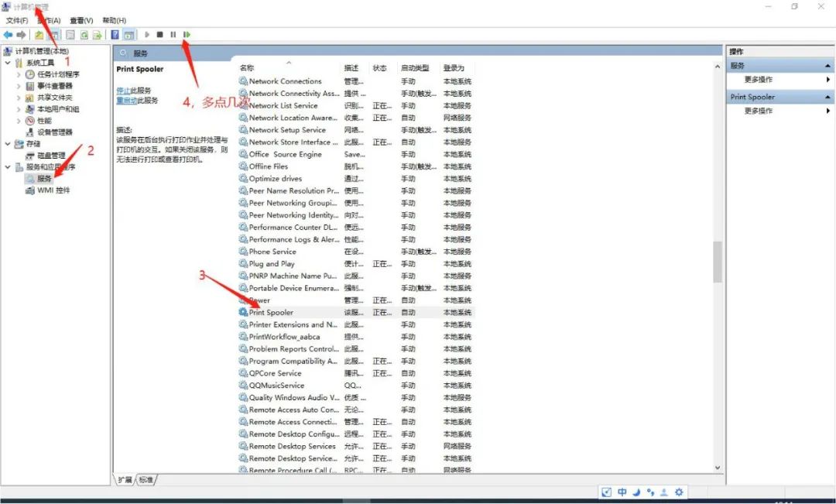Sort by the 登录为 column header

pos(454,67)
